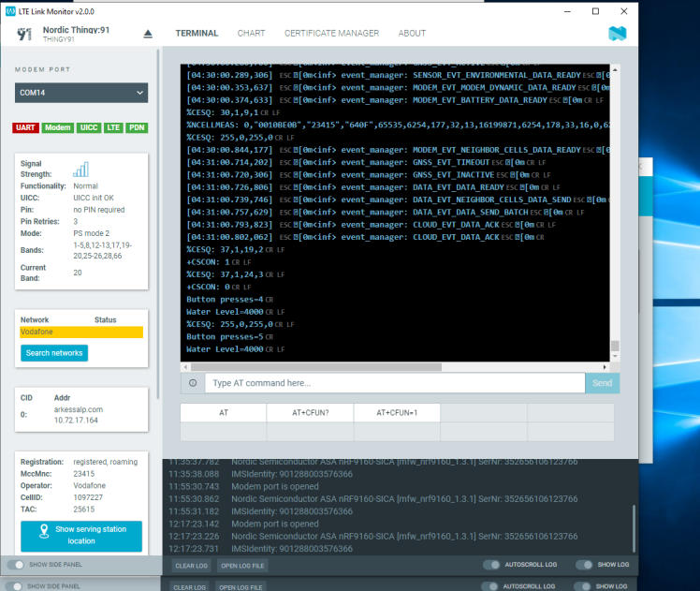This screenshot has height=591, width=700.
Task: Click the green PDN status indicator
Action: (x=137, y=127)
